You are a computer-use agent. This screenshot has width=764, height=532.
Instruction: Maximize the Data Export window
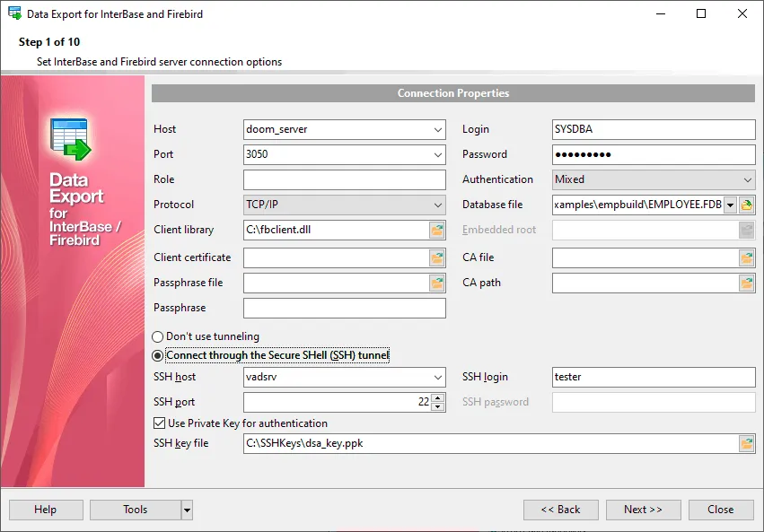click(700, 13)
